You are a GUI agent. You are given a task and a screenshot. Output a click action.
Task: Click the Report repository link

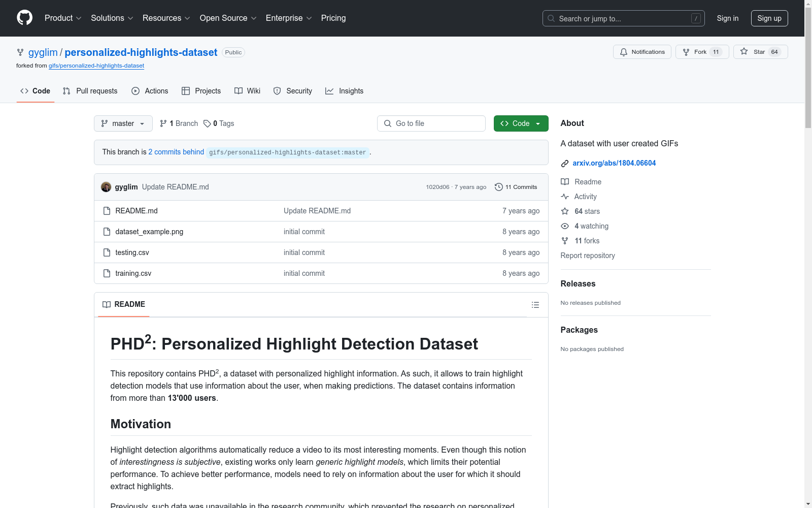pyautogui.click(x=588, y=256)
